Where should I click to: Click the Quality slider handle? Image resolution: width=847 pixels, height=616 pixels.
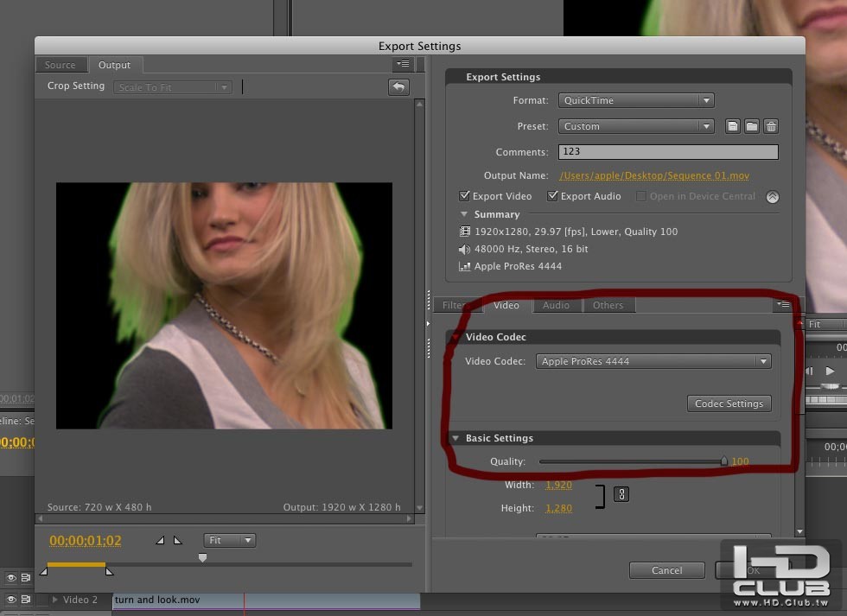click(x=724, y=461)
